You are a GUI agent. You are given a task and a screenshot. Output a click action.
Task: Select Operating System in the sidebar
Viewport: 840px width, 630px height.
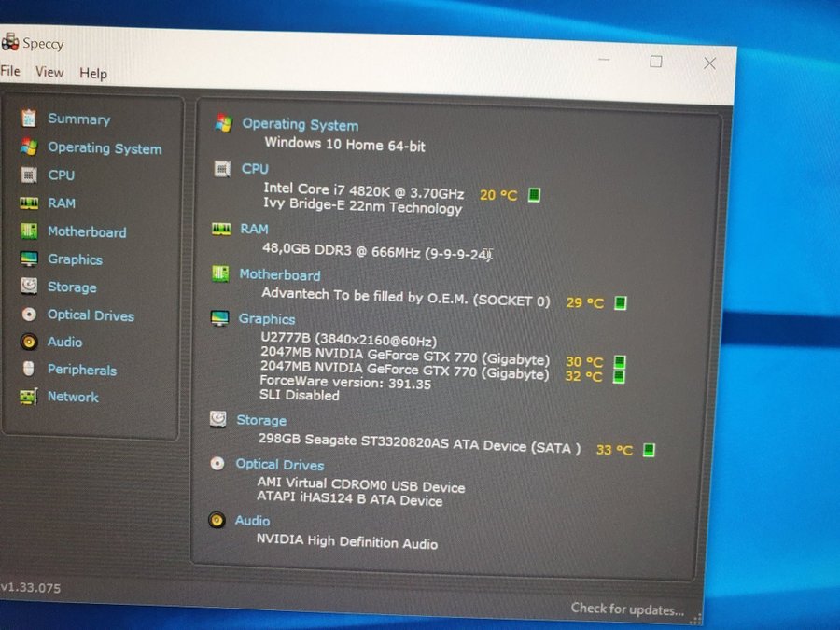pos(105,147)
